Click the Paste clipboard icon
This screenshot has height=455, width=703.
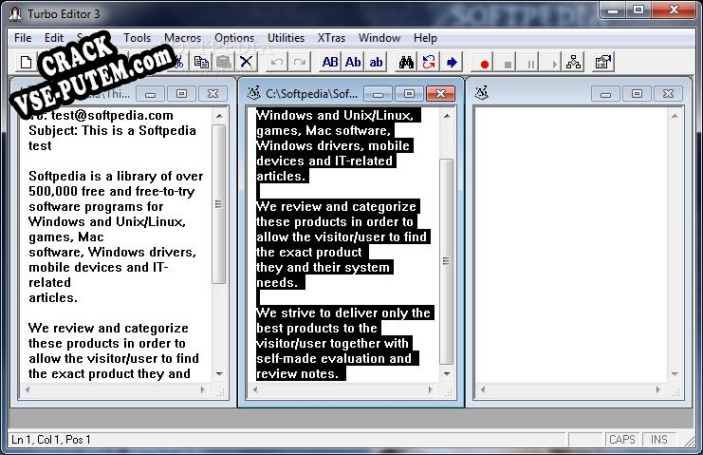(223, 62)
